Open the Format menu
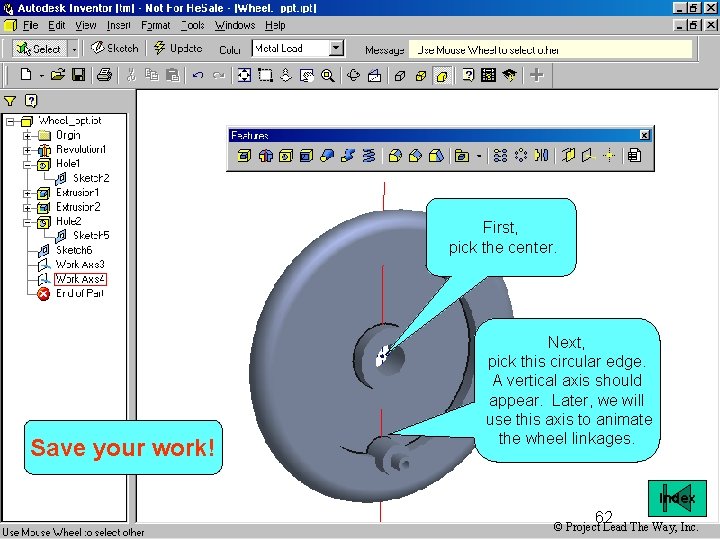 coord(155,25)
